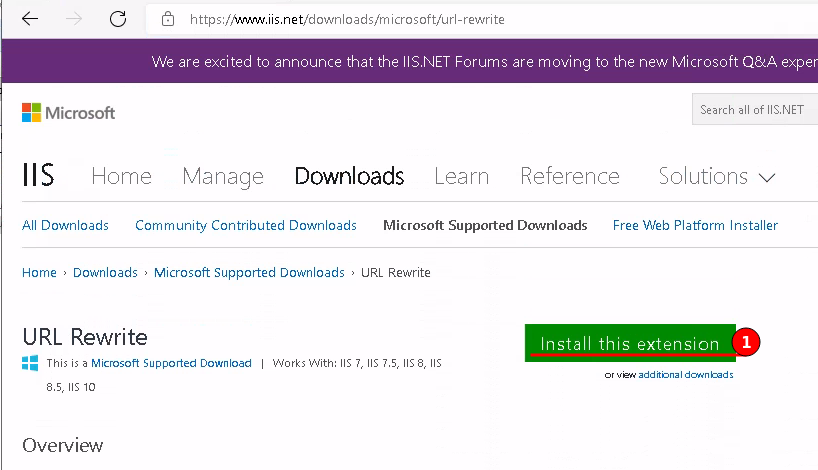Open Free Web Platform Installer link
Viewport: 818px width, 470px height.
[695, 225]
